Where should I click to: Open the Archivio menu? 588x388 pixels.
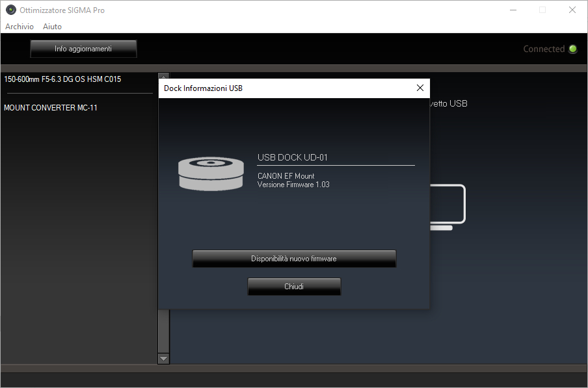(x=20, y=27)
